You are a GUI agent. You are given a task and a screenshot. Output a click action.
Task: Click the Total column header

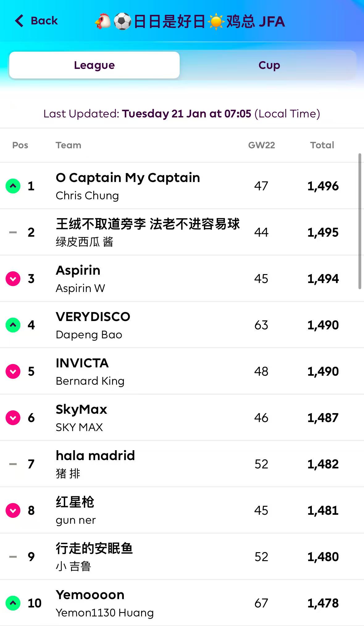point(322,145)
